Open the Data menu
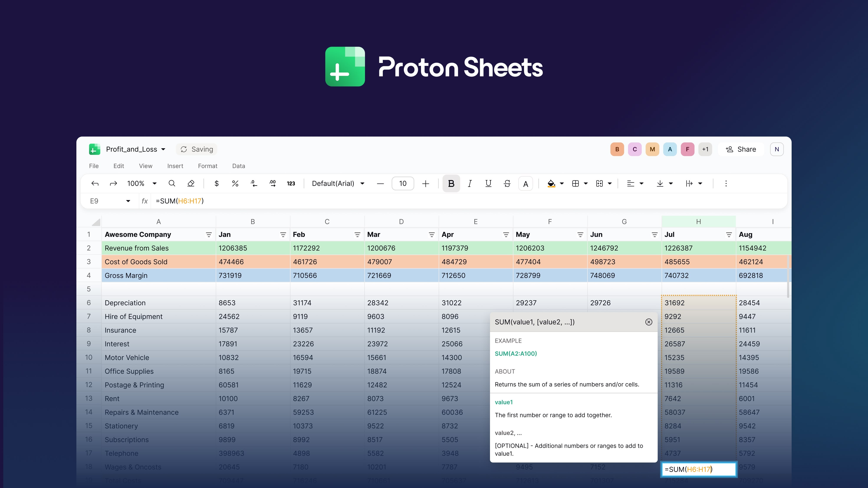 (238, 166)
